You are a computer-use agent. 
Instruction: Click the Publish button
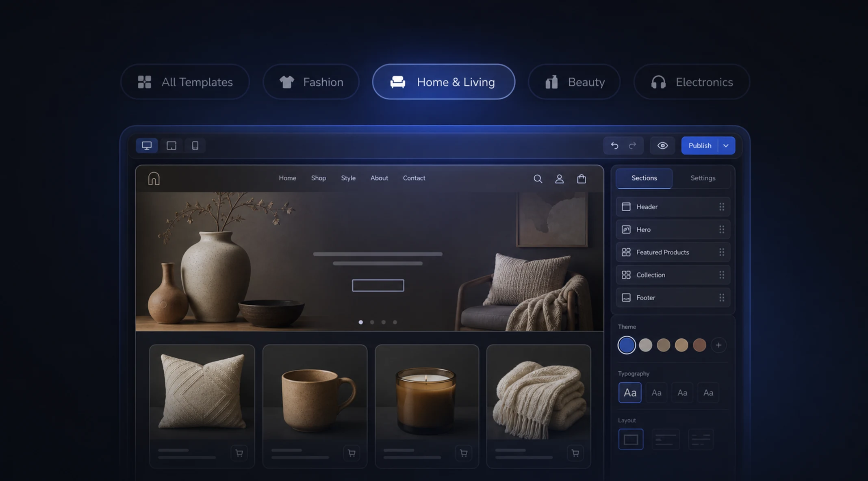[x=700, y=145]
